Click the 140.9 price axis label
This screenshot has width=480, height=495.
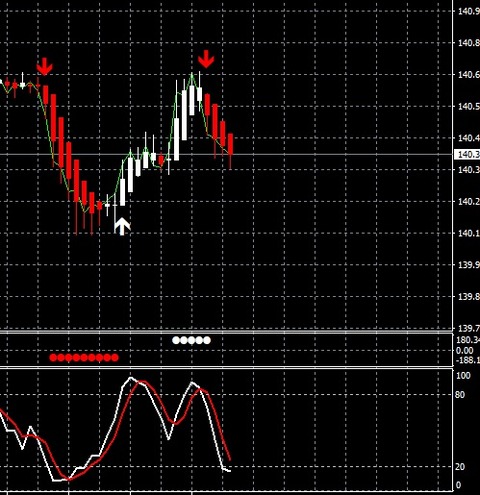coord(469,11)
